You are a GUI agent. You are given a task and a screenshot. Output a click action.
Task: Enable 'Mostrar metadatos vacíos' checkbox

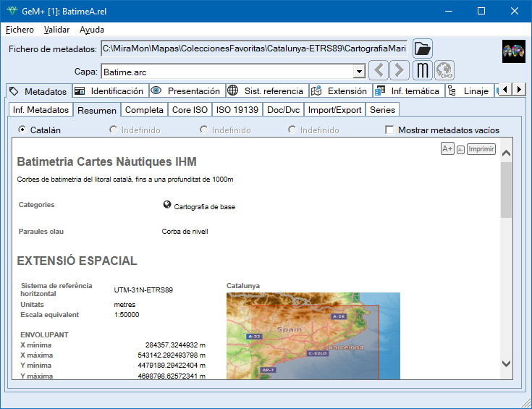pos(390,130)
